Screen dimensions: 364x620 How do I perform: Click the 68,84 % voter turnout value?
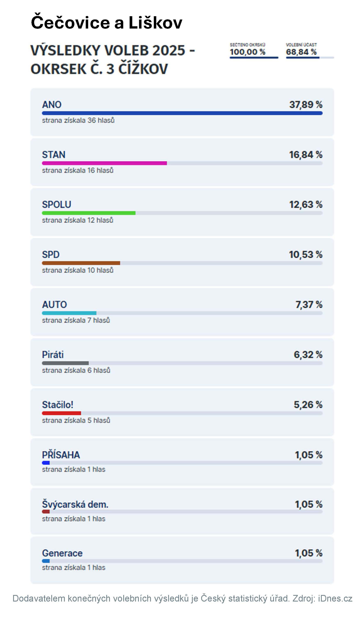(301, 52)
